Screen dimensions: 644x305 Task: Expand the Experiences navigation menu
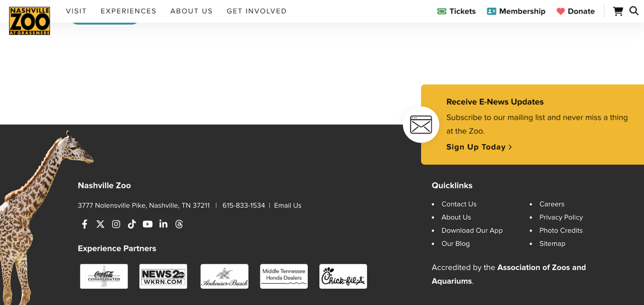[x=128, y=11]
